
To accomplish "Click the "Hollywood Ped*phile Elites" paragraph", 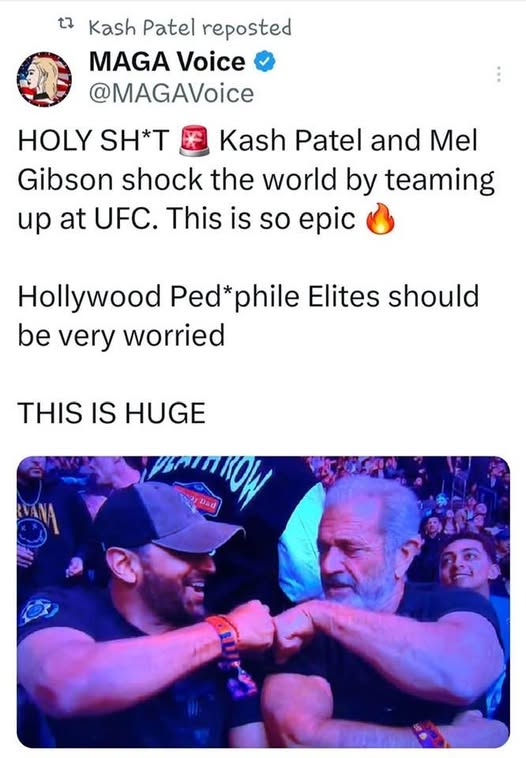I will click(248, 316).
